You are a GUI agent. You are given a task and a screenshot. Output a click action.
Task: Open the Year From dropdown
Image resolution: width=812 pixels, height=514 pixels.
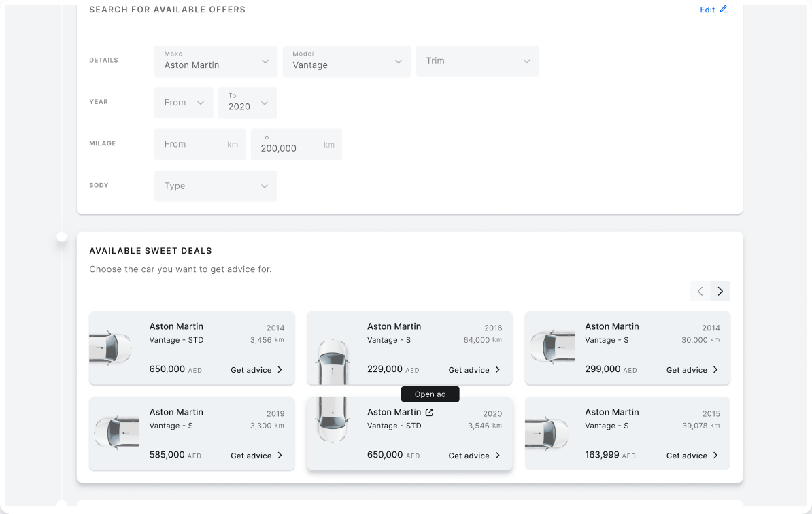[184, 103]
